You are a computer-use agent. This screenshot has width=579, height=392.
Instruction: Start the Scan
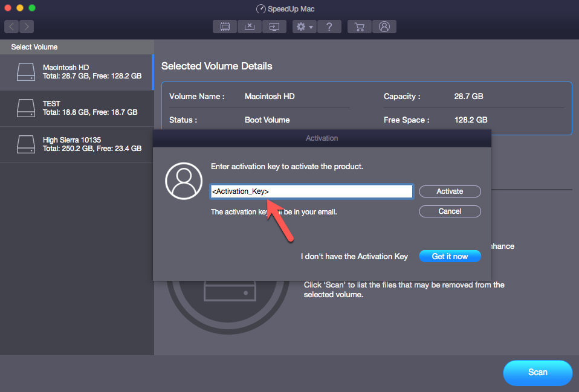point(538,373)
